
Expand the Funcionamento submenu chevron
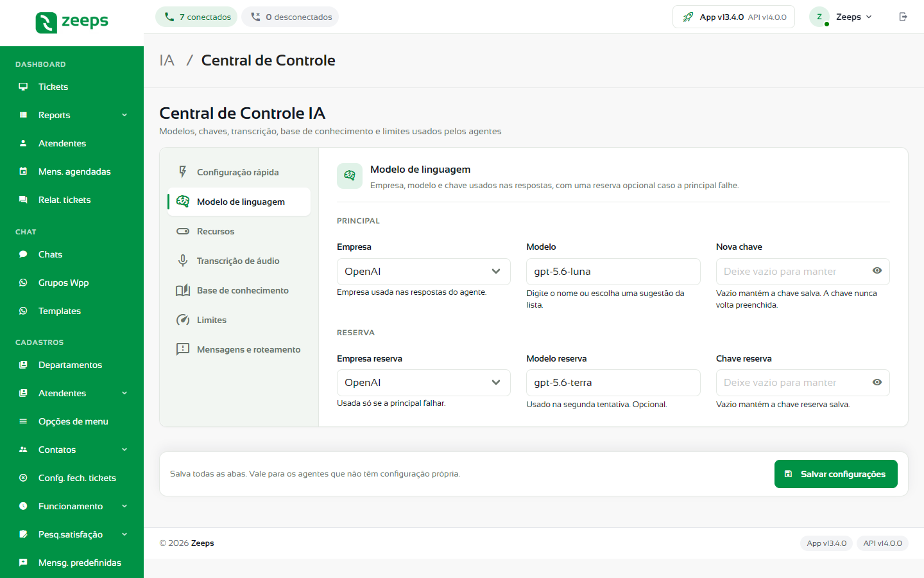[124, 506]
